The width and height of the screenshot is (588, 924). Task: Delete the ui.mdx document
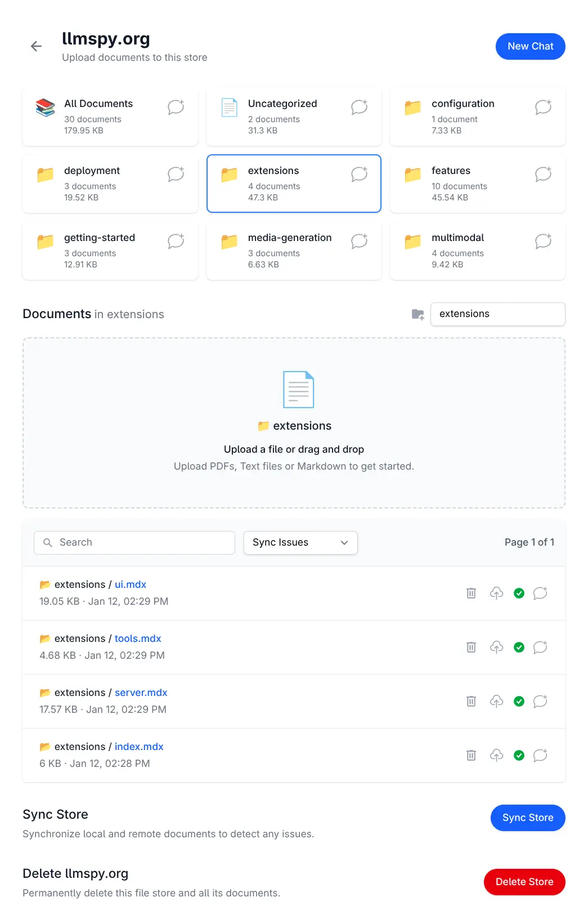pyautogui.click(x=471, y=593)
